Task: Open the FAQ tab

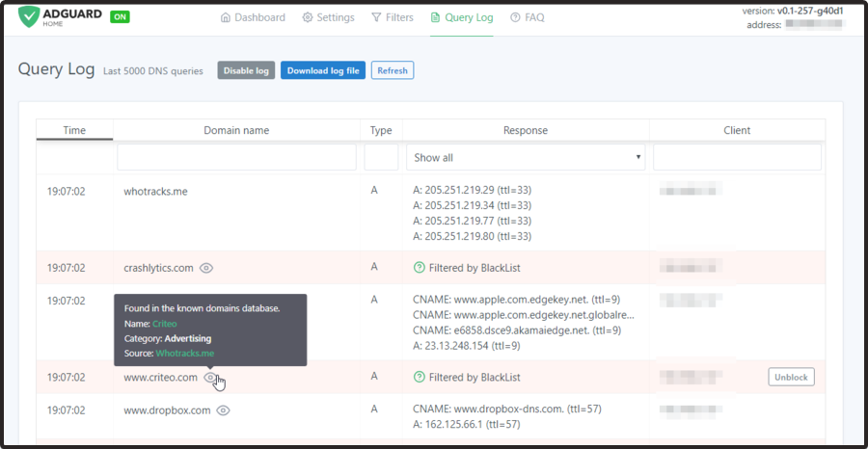Action: point(527,17)
